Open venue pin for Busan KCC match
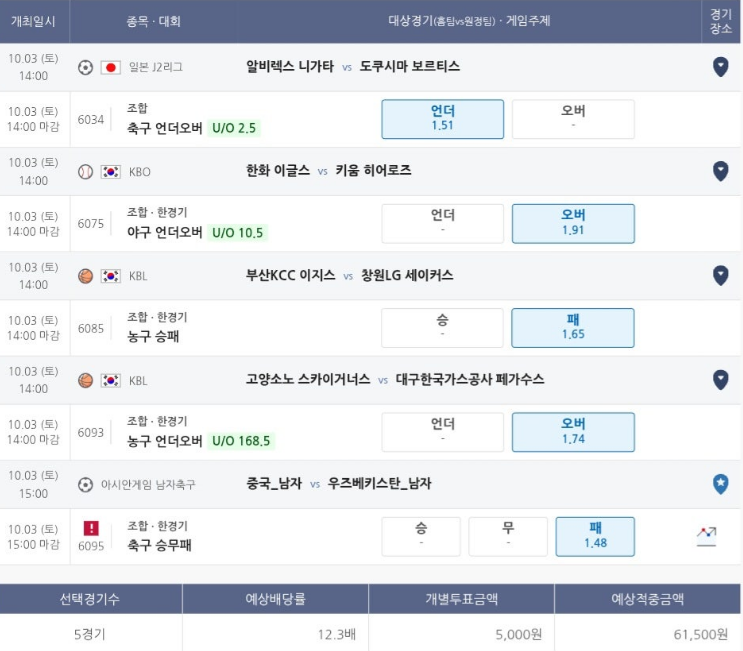Screen dimensions: 743x651 720,275
